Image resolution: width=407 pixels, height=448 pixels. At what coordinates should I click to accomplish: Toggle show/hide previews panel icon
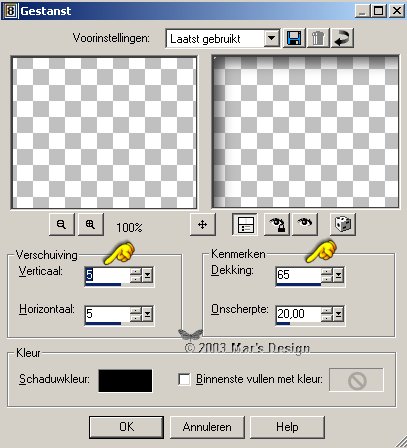244,225
